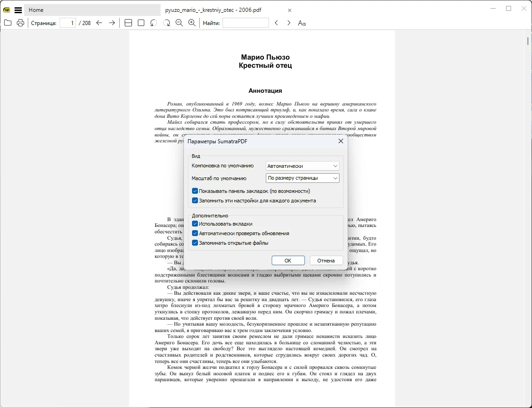Close the Параметры SumatraPDF dialog

tap(341, 141)
